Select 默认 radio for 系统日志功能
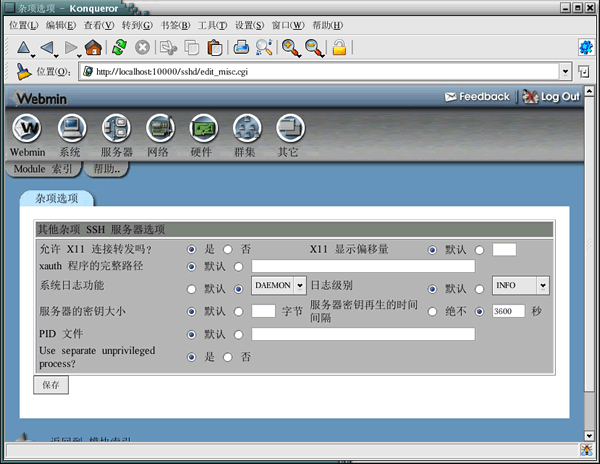 click(x=191, y=289)
